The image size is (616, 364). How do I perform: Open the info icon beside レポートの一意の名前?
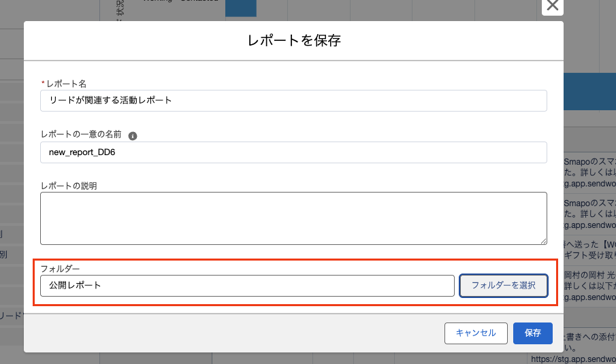[x=133, y=136]
